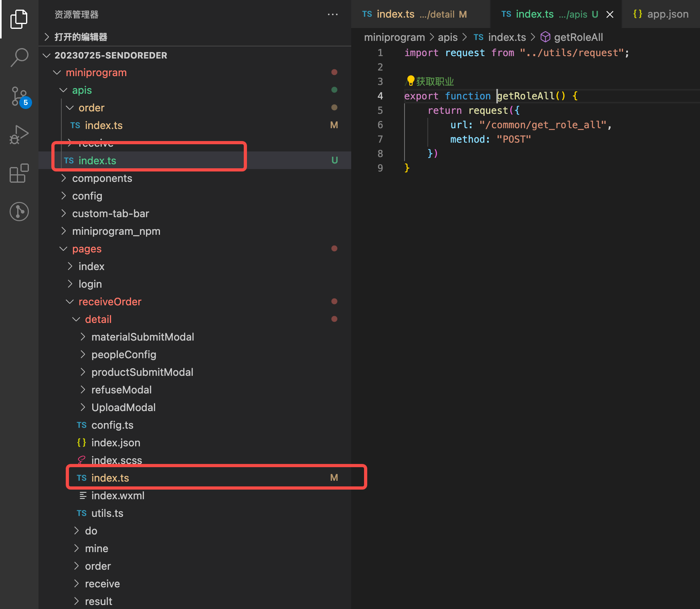Open the explorer more actions ellipsis
Viewport: 700px width, 609px height.
[332, 14]
